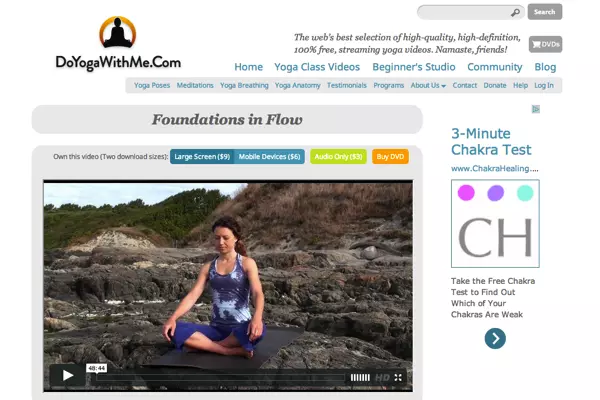600x400 pixels.
Task: Click the magnifier icon in the search field
Action: click(515, 13)
